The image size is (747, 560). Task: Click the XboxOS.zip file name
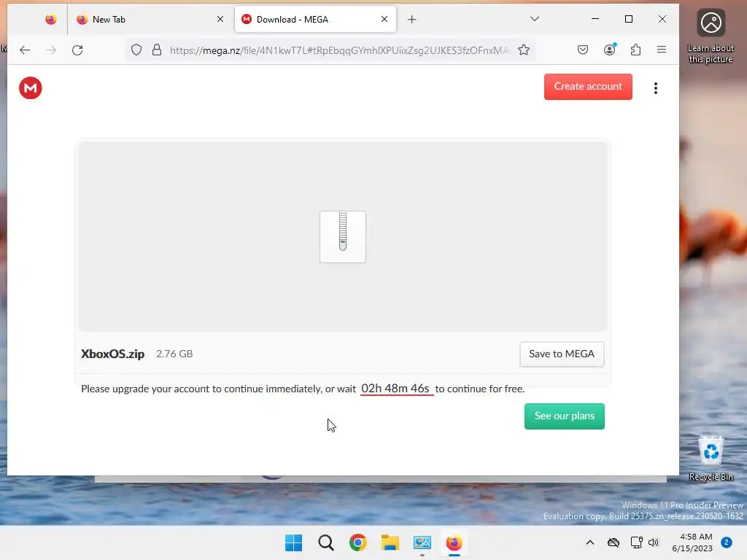click(x=112, y=354)
